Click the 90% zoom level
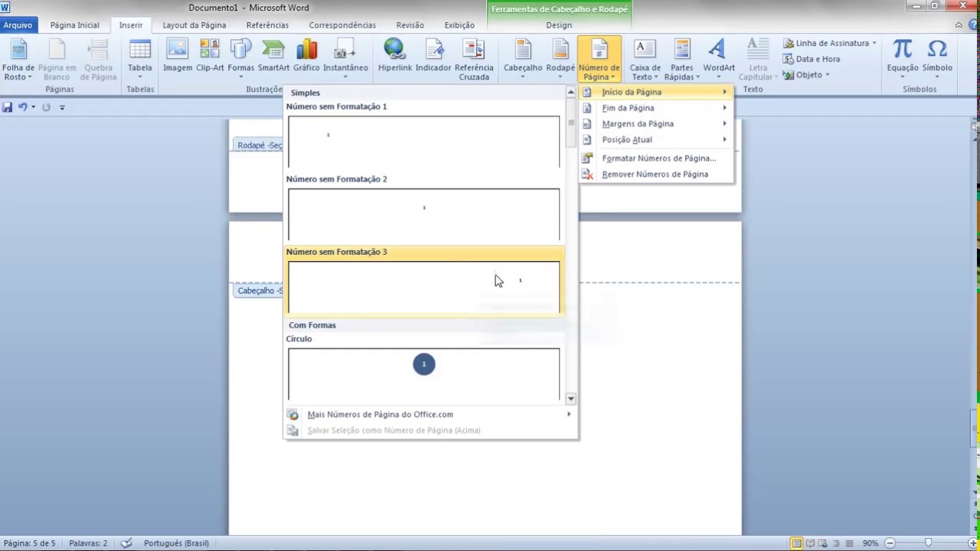980x551 pixels. click(x=871, y=543)
